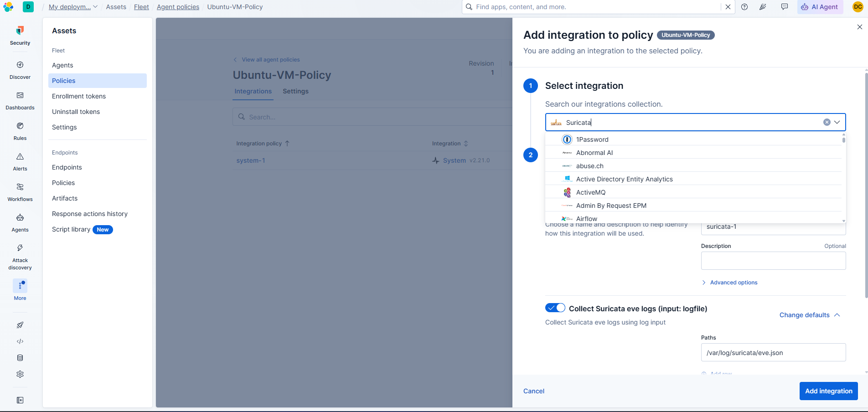Screen dimensions: 868x412
Task: Open Rules from the side navigation
Action: pos(20,131)
